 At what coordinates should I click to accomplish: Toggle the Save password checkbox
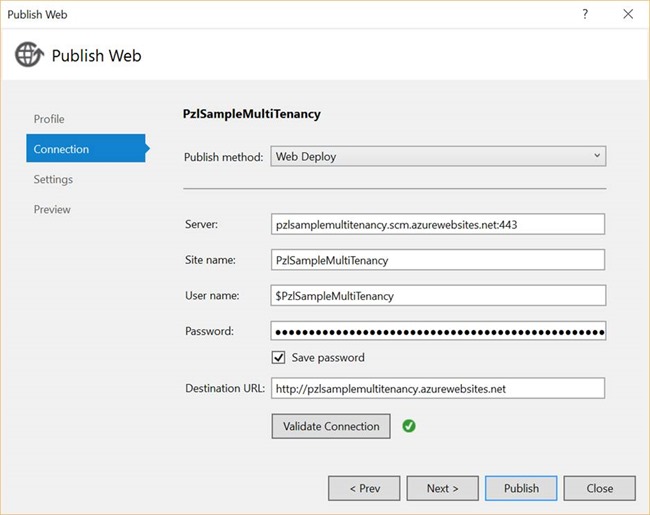(279, 357)
